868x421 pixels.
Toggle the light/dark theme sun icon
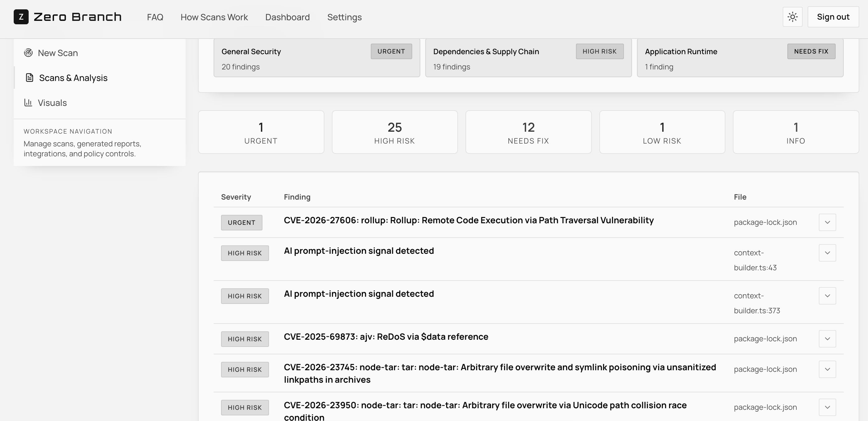point(792,17)
